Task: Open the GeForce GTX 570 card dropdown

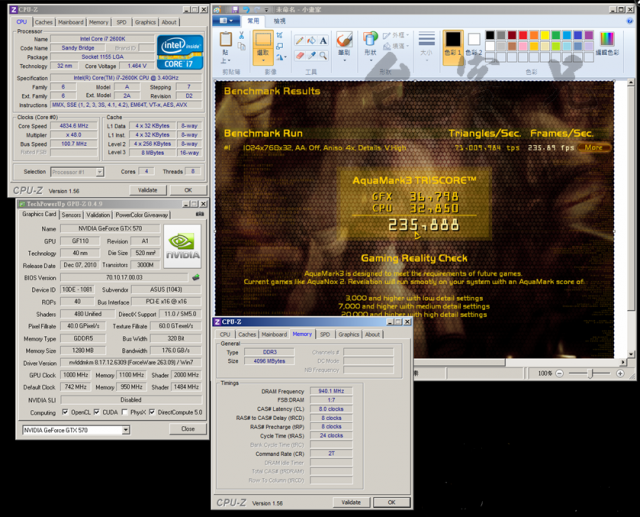Action: point(126,430)
